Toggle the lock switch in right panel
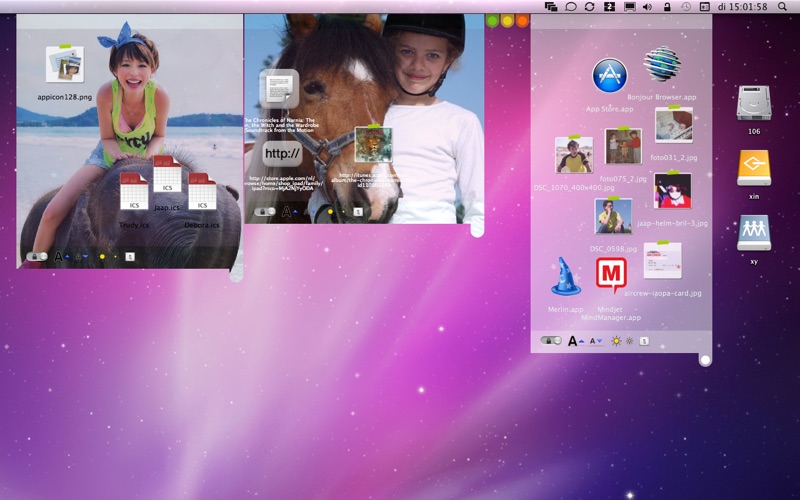This screenshot has width=800, height=500. pyautogui.click(x=550, y=341)
